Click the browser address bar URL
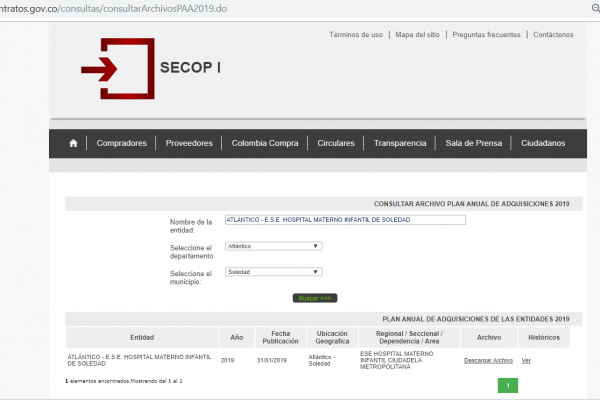This screenshot has width=600, height=400. click(x=113, y=8)
